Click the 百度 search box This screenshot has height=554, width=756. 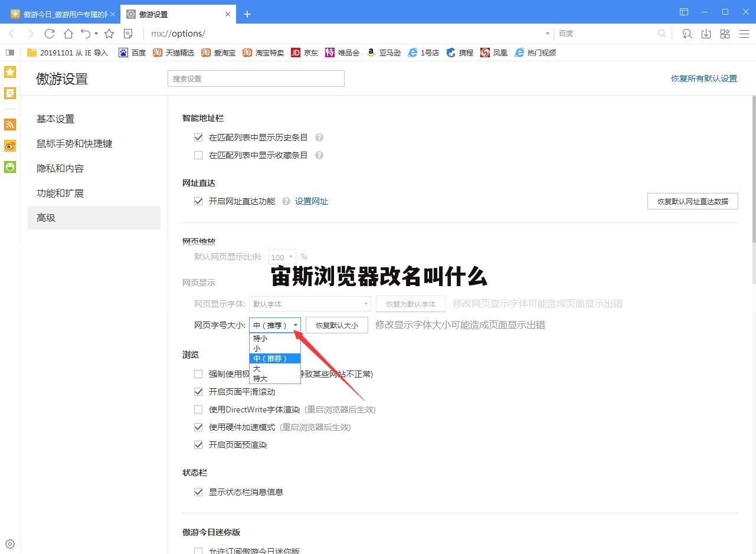tap(605, 34)
